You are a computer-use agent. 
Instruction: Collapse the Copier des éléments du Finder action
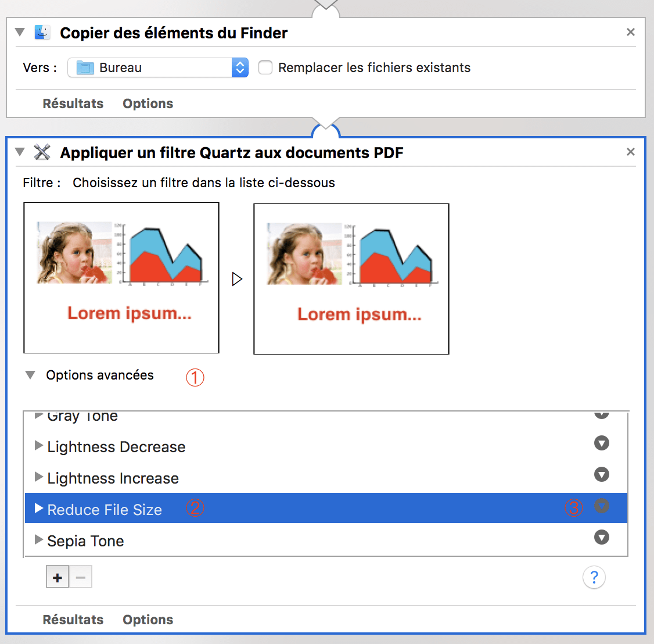click(x=20, y=32)
